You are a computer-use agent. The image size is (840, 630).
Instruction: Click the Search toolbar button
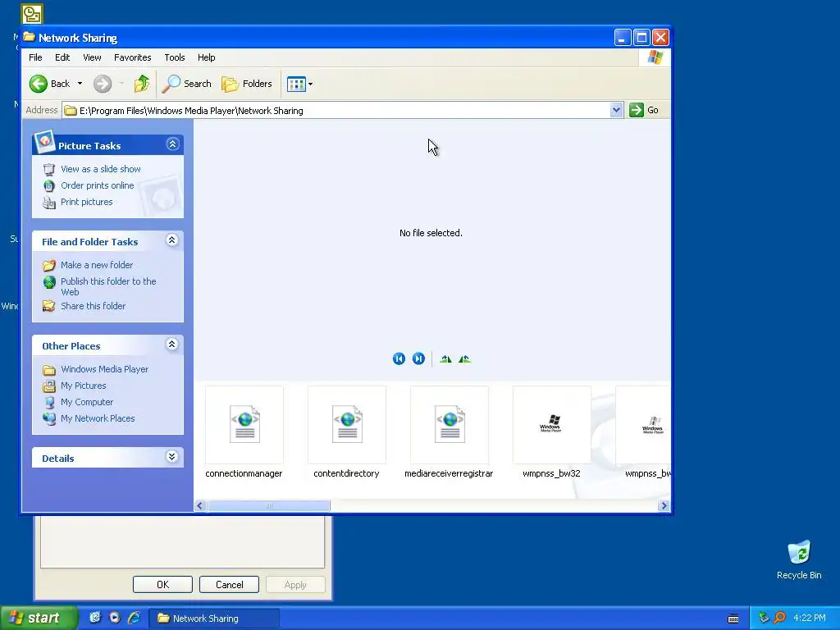point(188,84)
